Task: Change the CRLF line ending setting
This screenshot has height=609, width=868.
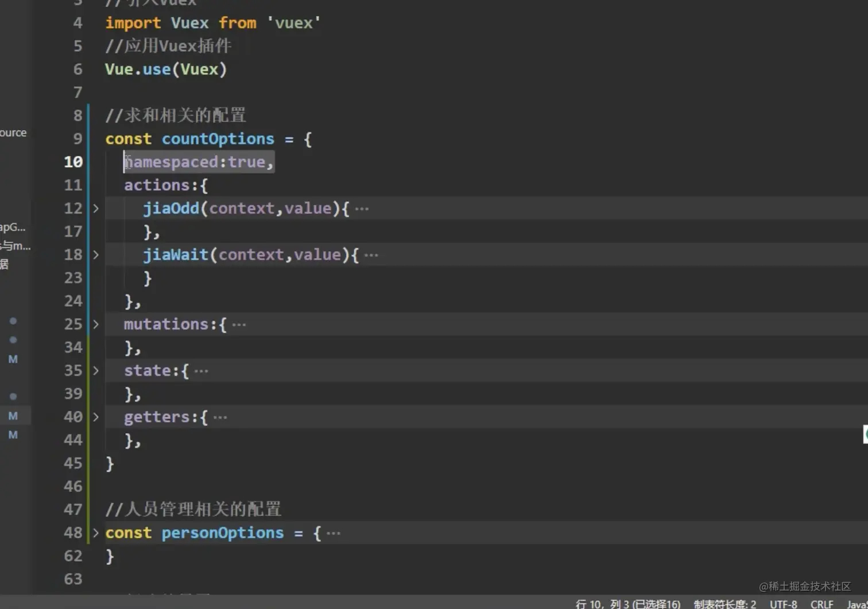Action: click(x=821, y=604)
